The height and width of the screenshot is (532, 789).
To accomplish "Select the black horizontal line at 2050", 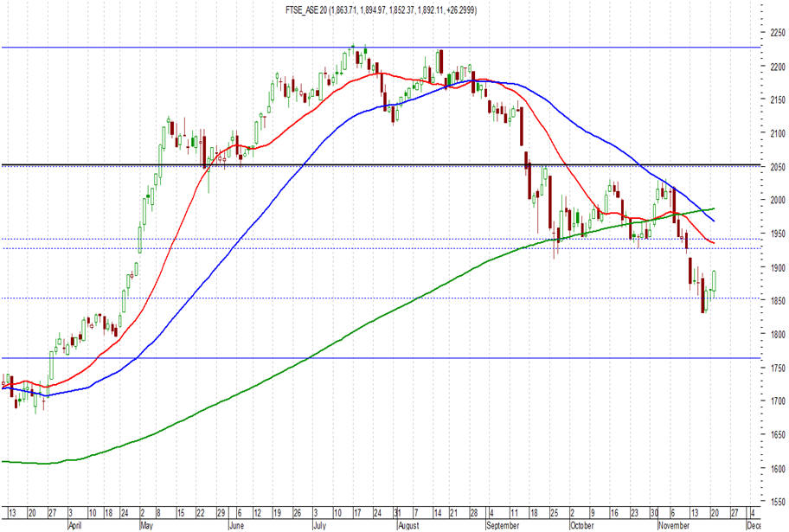I will tap(381, 164).
